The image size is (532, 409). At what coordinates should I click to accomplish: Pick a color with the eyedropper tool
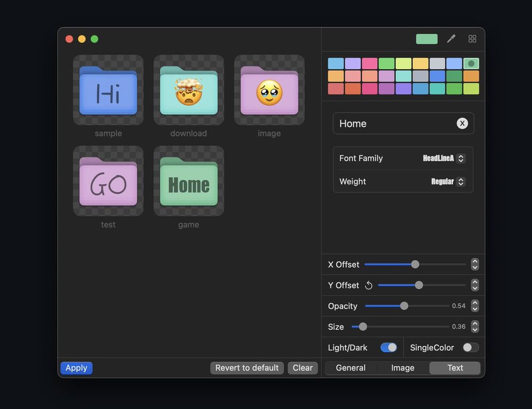451,39
